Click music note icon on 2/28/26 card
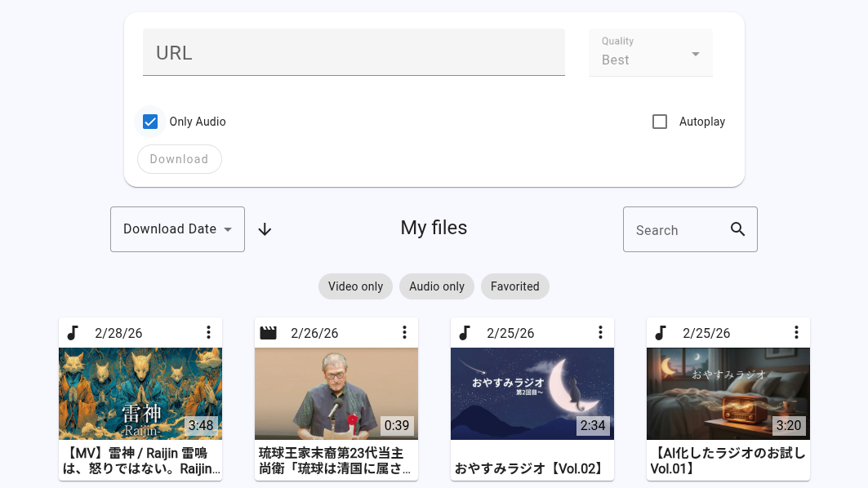Image resolution: width=868 pixels, height=488 pixels. point(73,333)
